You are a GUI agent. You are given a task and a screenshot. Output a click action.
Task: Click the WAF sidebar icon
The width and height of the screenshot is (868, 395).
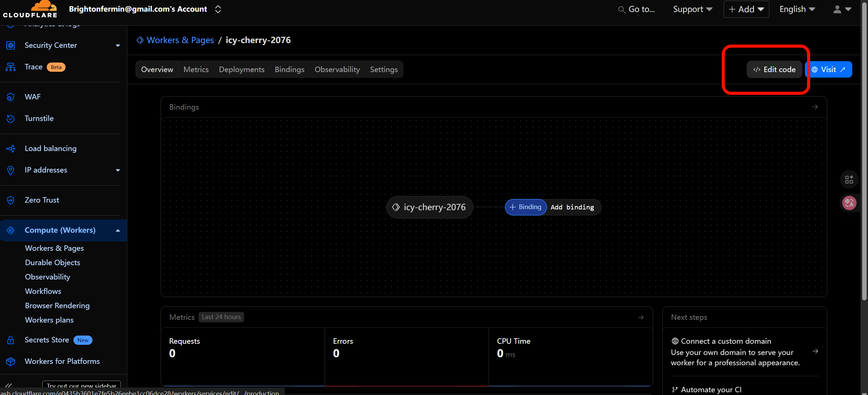pos(11,97)
